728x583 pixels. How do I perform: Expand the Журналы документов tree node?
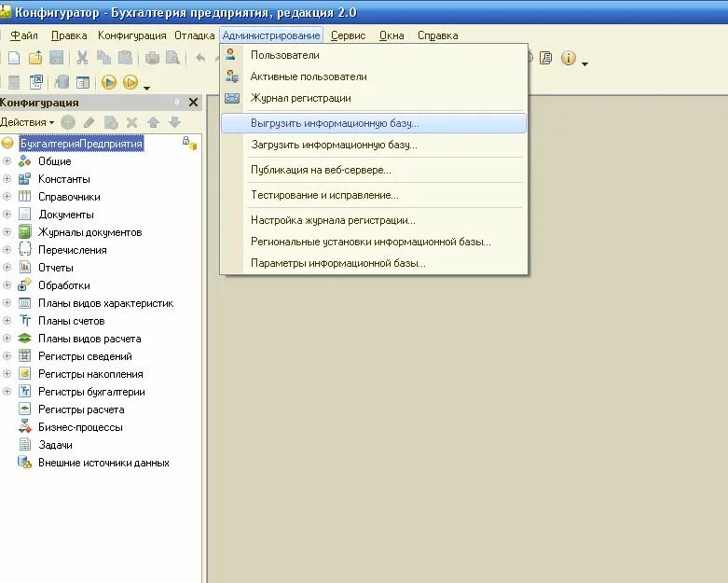click(x=7, y=232)
